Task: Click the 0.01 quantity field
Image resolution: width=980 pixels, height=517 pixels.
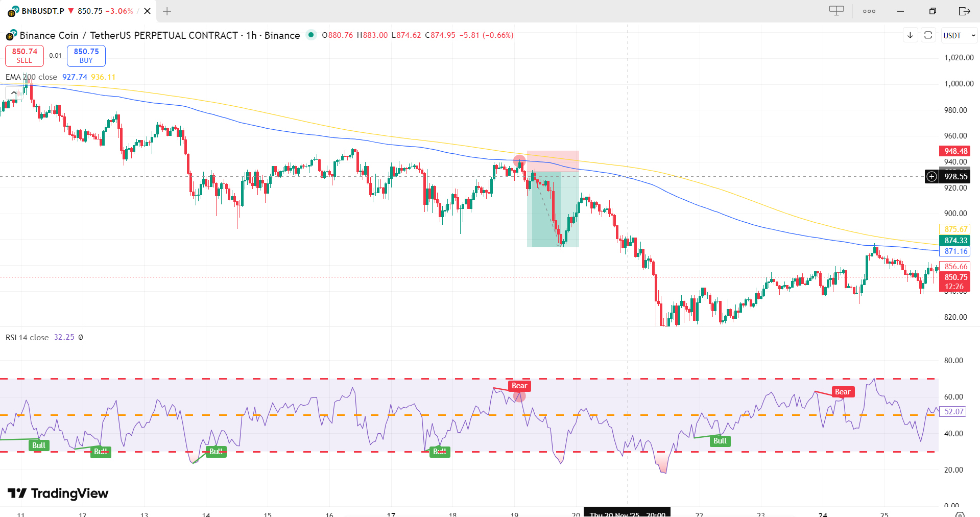Action: (55, 56)
